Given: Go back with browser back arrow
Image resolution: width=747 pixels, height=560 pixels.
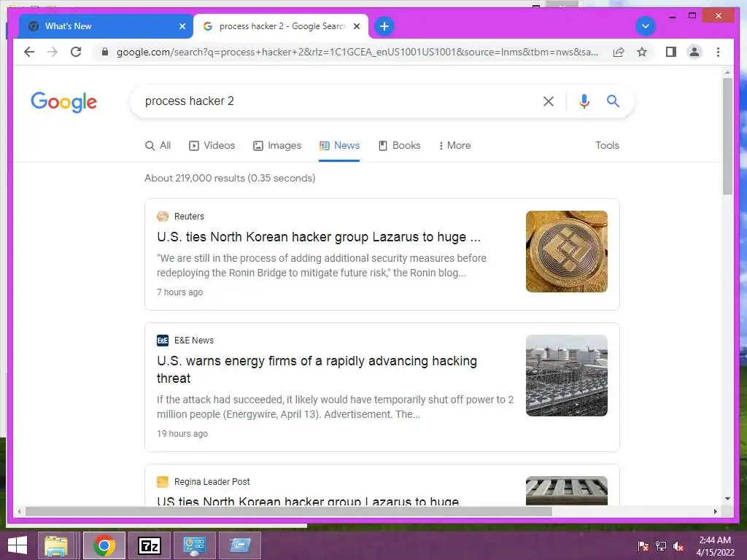Looking at the screenshot, I should pos(29,52).
